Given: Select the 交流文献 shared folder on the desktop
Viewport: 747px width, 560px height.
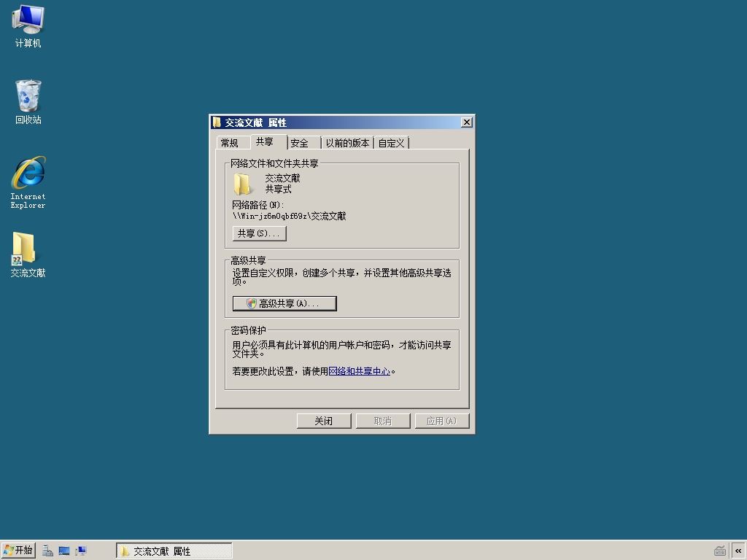Looking at the screenshot, I should tap(28, 254).
